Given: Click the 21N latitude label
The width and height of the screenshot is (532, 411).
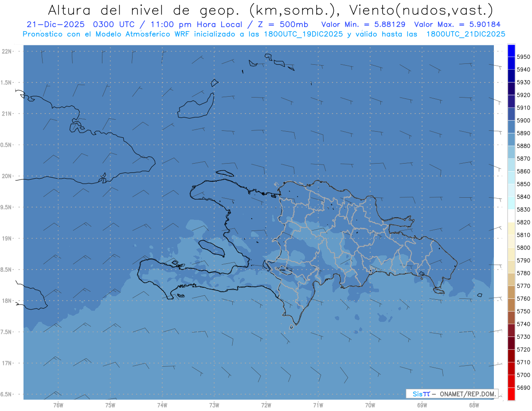Looking at the screenshot, I should 8,114.
